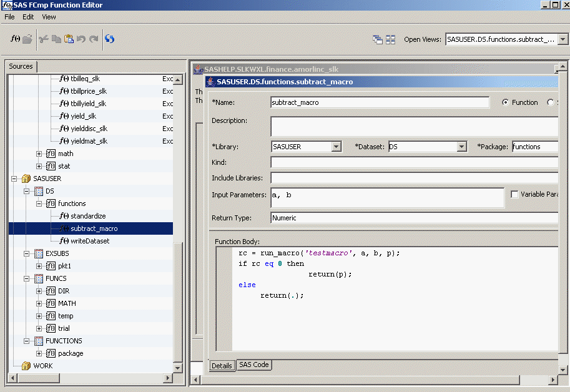Open the Open Views dropdown list

click(x=563, y=39)
